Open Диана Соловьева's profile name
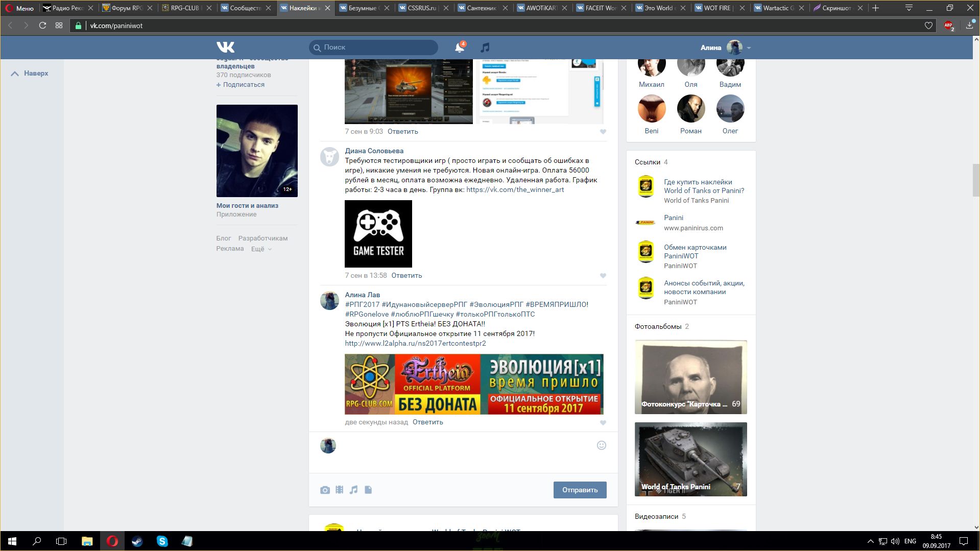This screenshot has height=551, width=980. pos(374,151)
